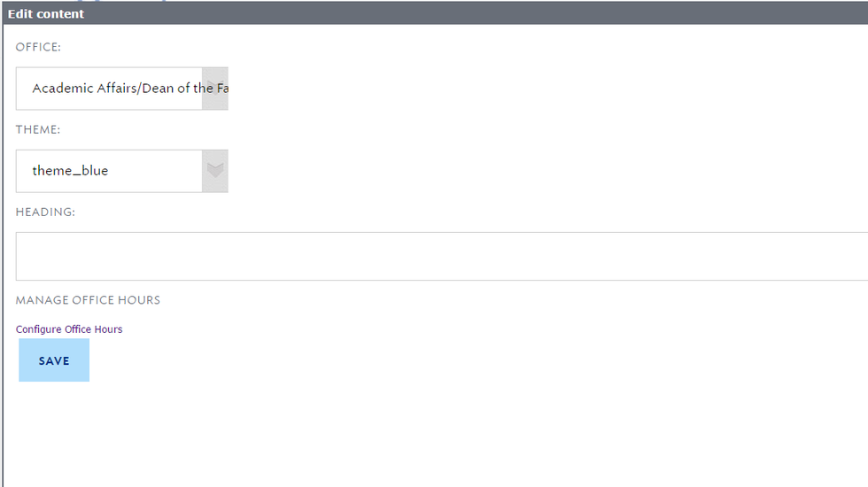Click the OFFICE: field label
The width and height of the screenshot is (868, 487).
point(38,47)
